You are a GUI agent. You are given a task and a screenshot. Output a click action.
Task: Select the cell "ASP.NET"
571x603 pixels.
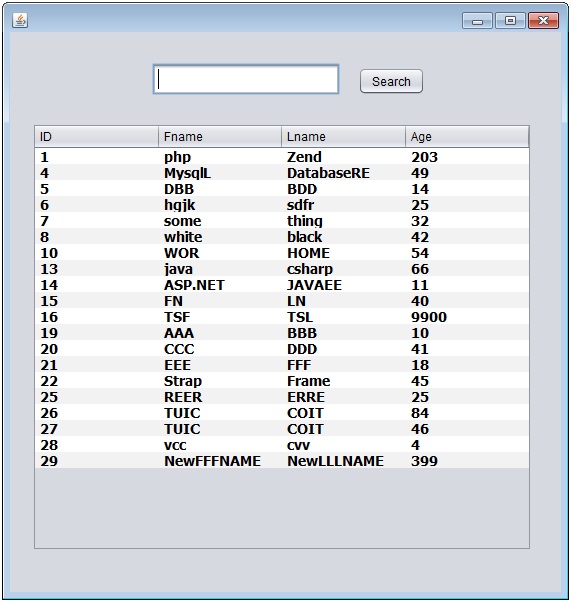[220, 285]
